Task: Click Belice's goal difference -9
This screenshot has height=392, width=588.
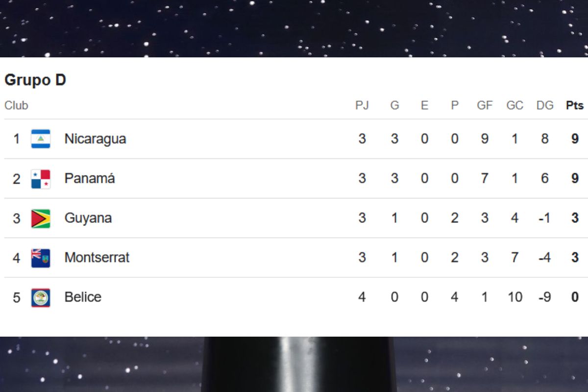Action: 544,297
